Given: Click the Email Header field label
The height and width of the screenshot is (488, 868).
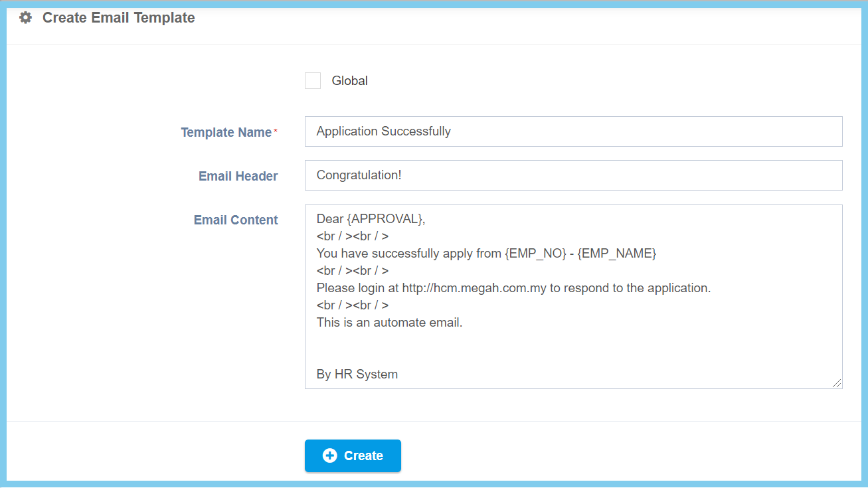Looking at the screenshot, I should 238,176.
